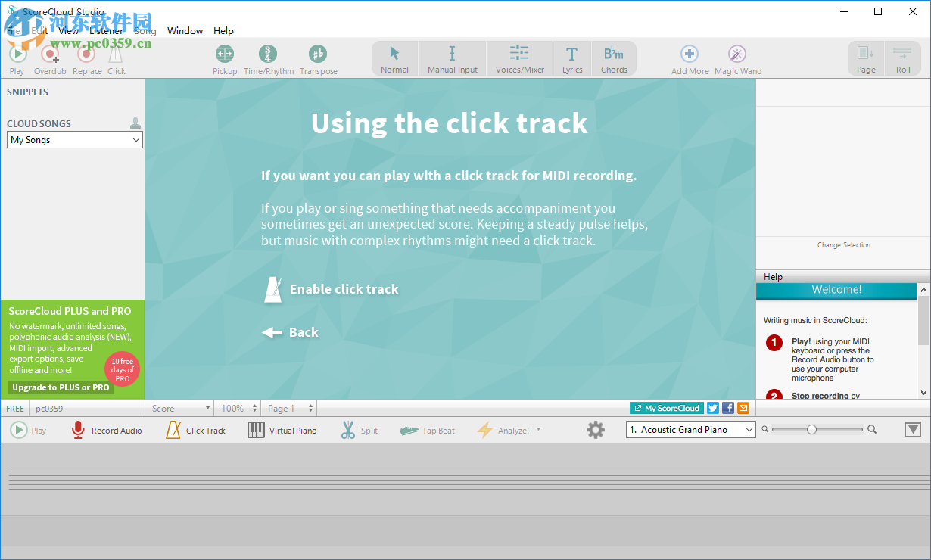Open the Transpose tool
Screen dimensions: 931x560
coord(318,59)
